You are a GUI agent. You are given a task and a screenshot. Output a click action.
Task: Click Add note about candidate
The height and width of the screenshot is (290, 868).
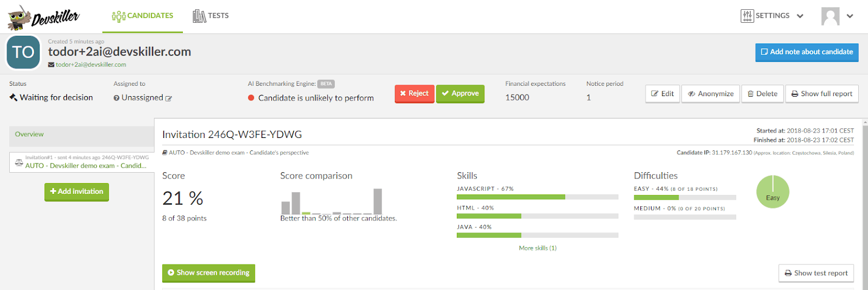[x=807, y=52]
